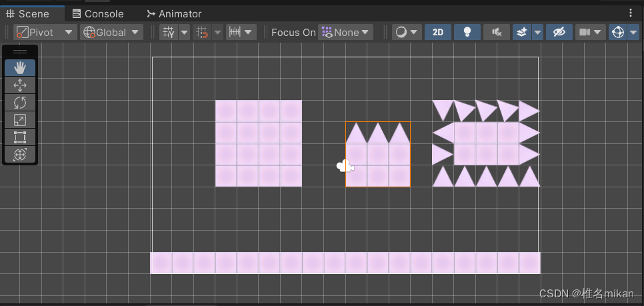Switch to the Animator tab
Image resolution: width=644 pixels, height=306 pixels.
(174, 13)
